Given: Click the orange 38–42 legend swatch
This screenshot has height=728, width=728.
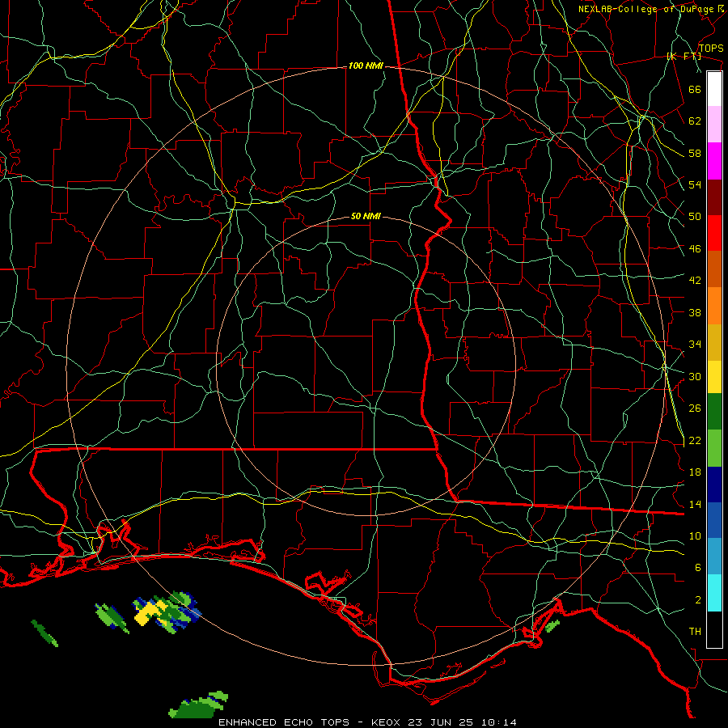Looking at the screenshot, I should (x=714, y=306).
